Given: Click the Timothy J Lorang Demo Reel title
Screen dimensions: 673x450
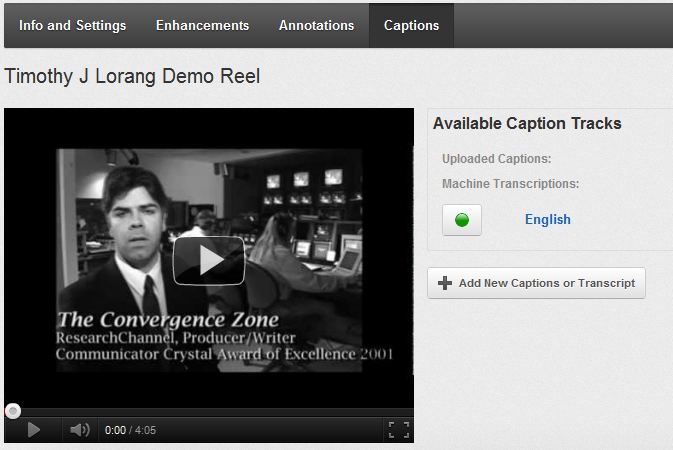Looking at the screenshot, I should tap(132, 76).
